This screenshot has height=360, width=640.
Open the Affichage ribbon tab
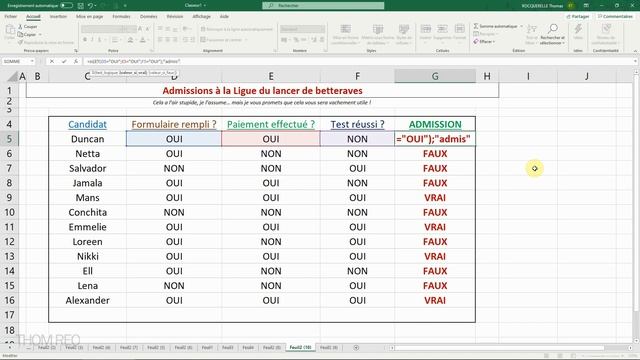202,17
